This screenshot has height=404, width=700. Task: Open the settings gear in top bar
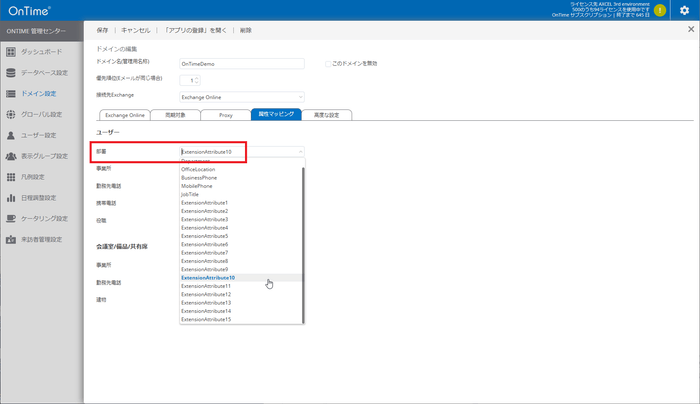(684, 10)
